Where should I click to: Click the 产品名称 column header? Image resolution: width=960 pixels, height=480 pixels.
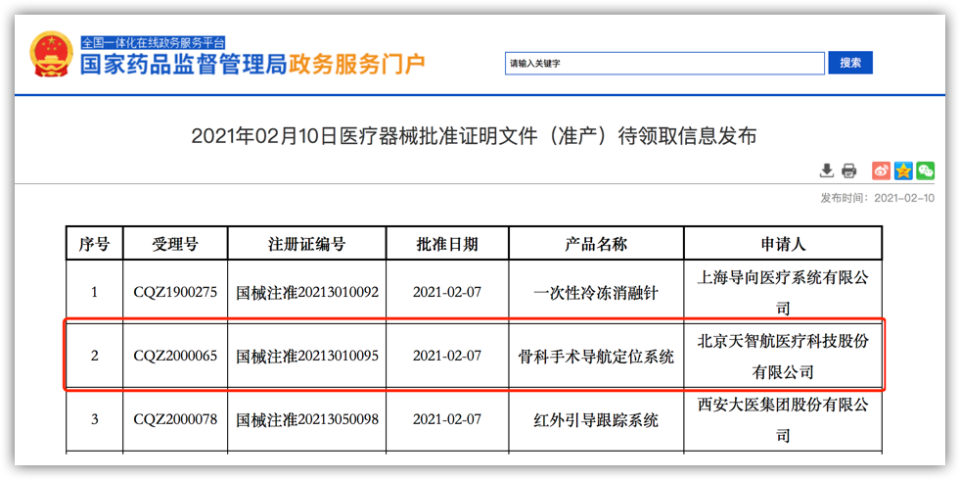[596, 244]
